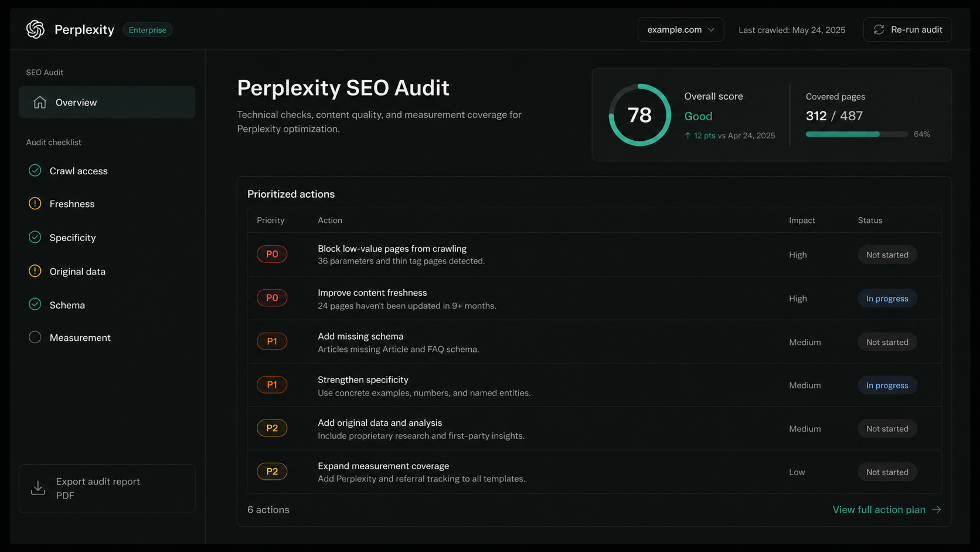Click the P0 badge for Block low-value pages
The image size is (980, 552).
coord(272,254)
